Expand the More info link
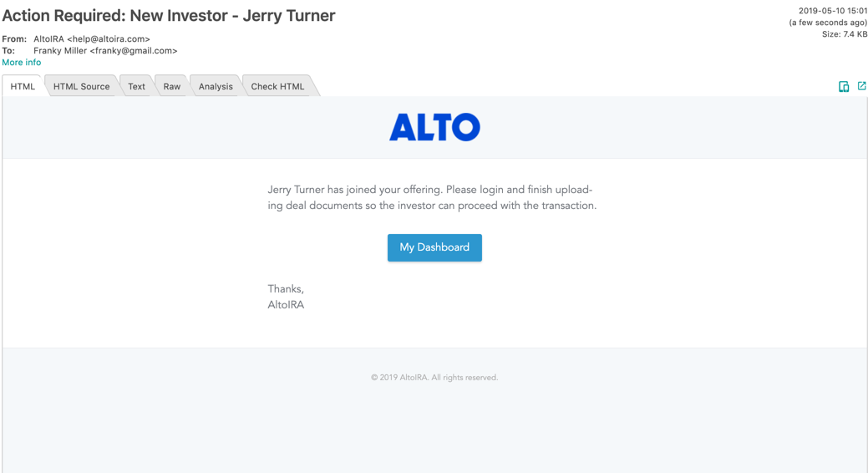The width and height of the screenshot is (868, 473). tap(21, 63)
